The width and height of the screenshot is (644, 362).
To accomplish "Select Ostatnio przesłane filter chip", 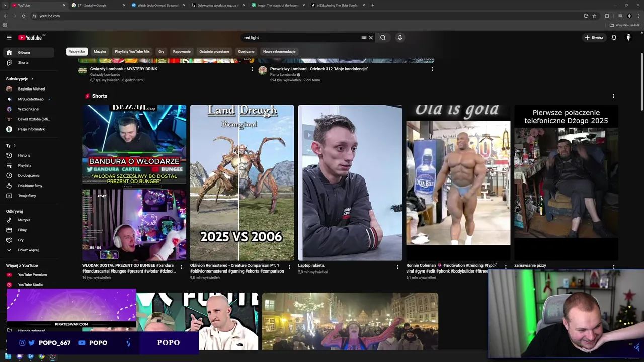I will [214, 51].
